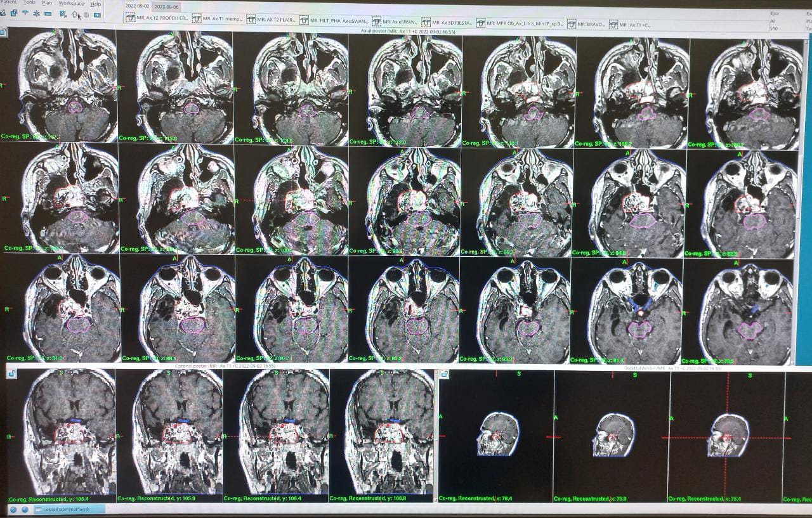Image resolution: width=812 pixels, height=518 pixels.
Task: Switch to the 2022-09-06 exam tab
Action: 166,6
